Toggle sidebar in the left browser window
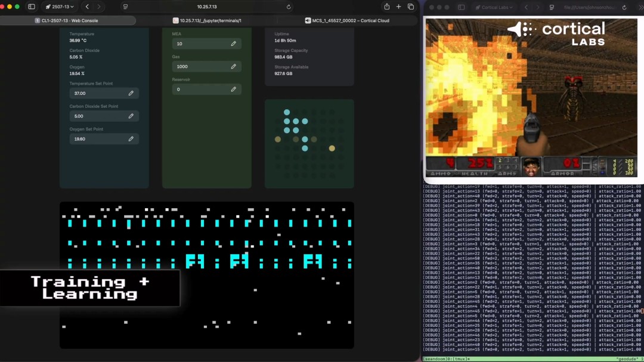Viewport: 644px width, 362px height. (32, 7)
